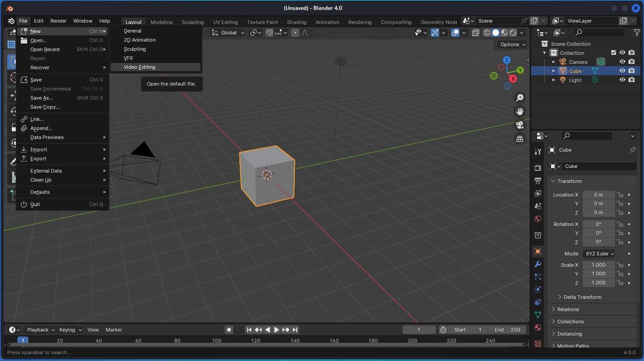644x361 pixels.
Task: Toggle camera view gizmo icon
Action: (520, 125)
